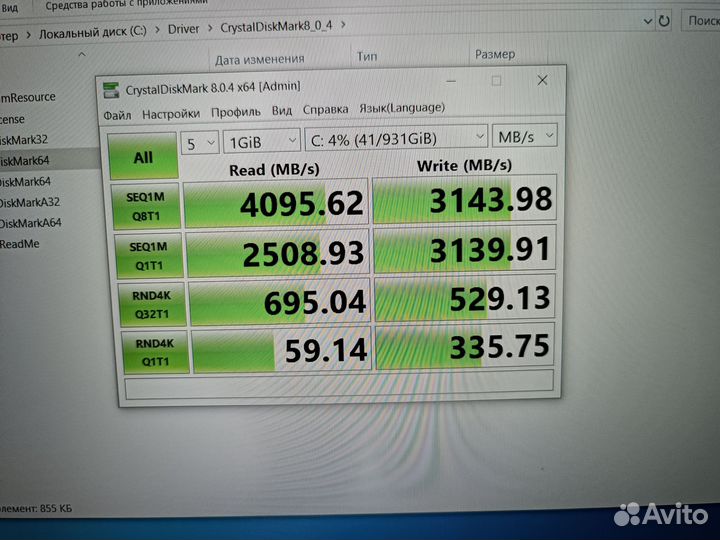Open the test count dropdown showing 5

coord(200,142)
